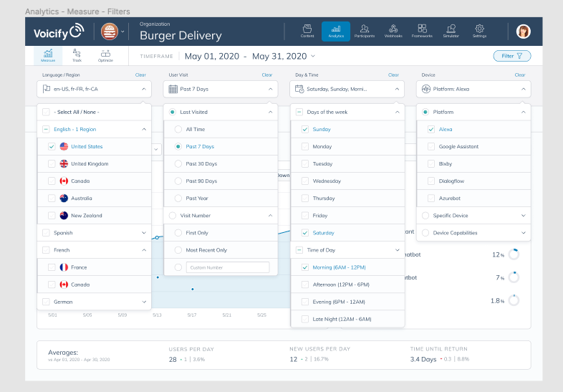This screenshot has width=563, height=392.
Task: Click the flag icon in Language/Region box
Action: (47, 89)
